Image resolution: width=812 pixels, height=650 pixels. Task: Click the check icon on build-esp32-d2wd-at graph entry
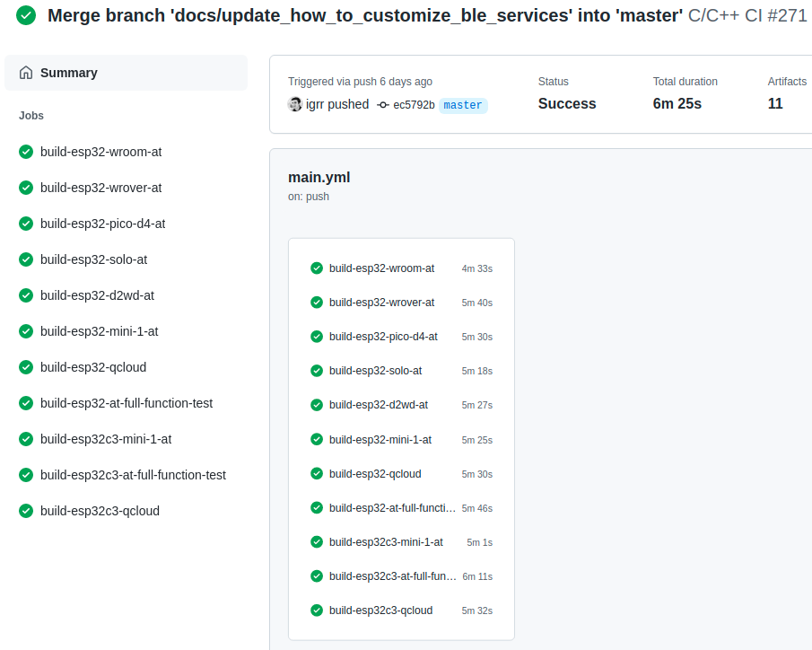317,405
